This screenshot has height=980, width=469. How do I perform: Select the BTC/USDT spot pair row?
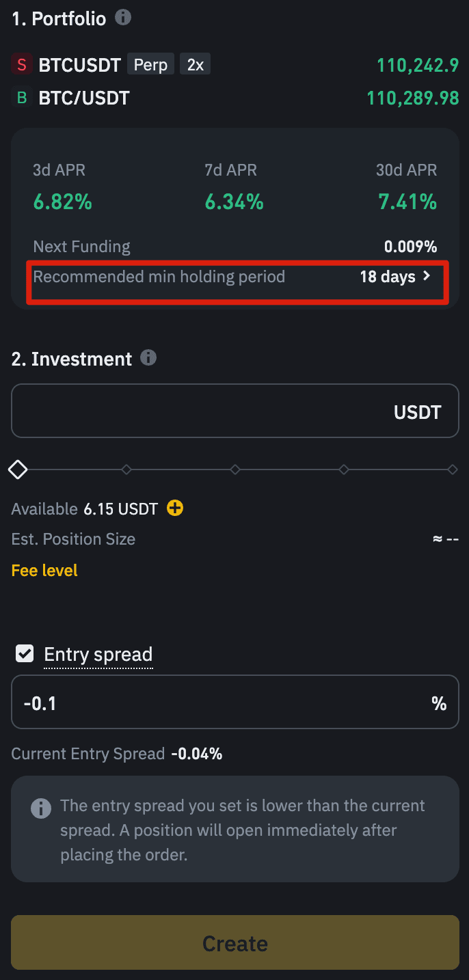(84, 98)
